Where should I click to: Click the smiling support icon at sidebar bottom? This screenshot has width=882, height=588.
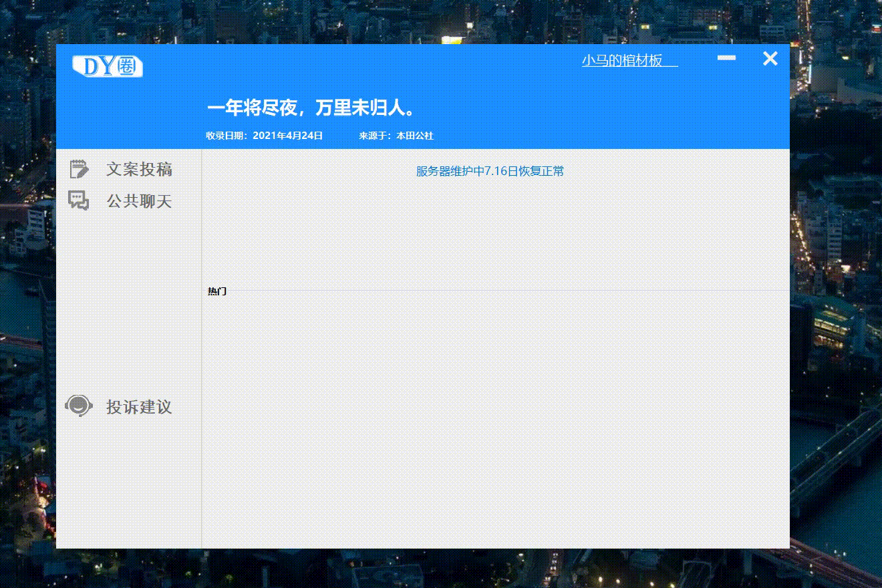(x=79, y=405)
